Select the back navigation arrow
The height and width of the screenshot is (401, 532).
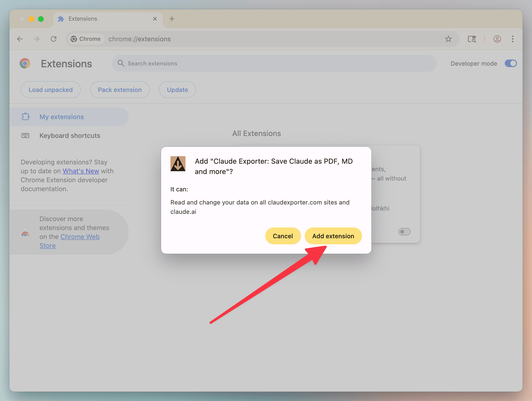click(20, 39)
